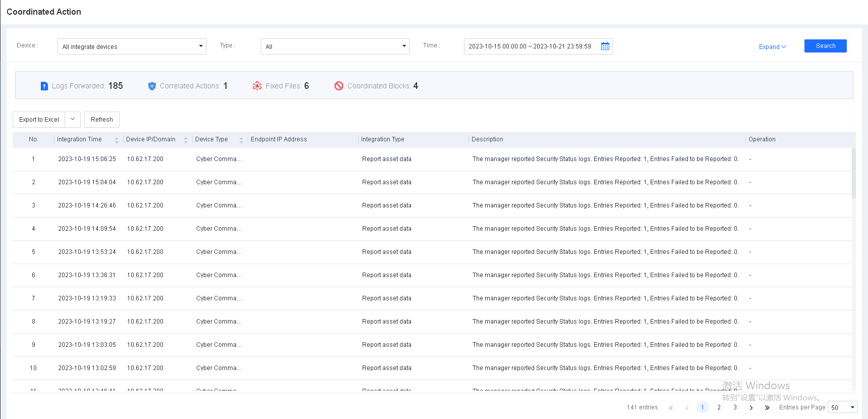Sort by Integration Time column arrows
The width and height of the screenshot is (868, 419).
pos(117,140)
